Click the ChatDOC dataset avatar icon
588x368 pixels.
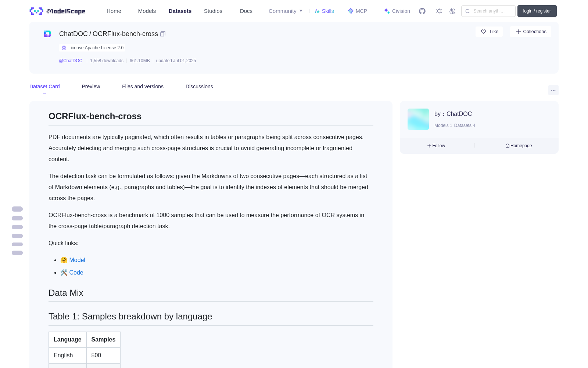47,34
